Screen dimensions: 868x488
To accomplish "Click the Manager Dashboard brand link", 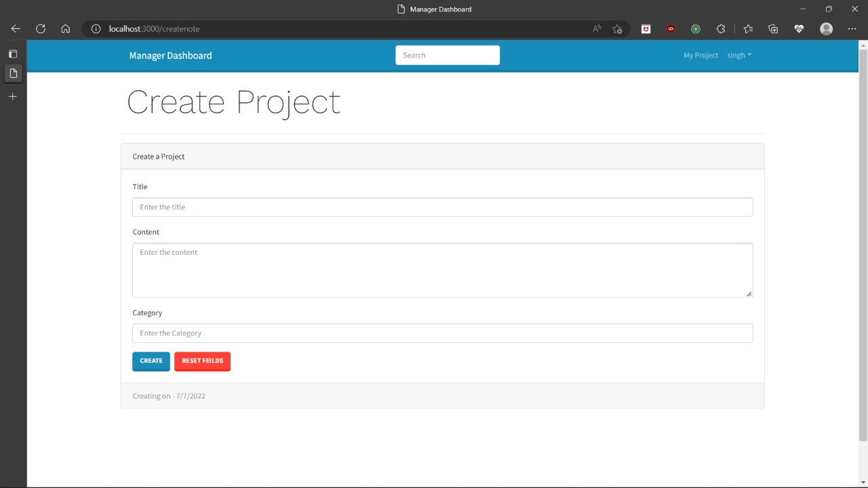I will click(170, 56).
